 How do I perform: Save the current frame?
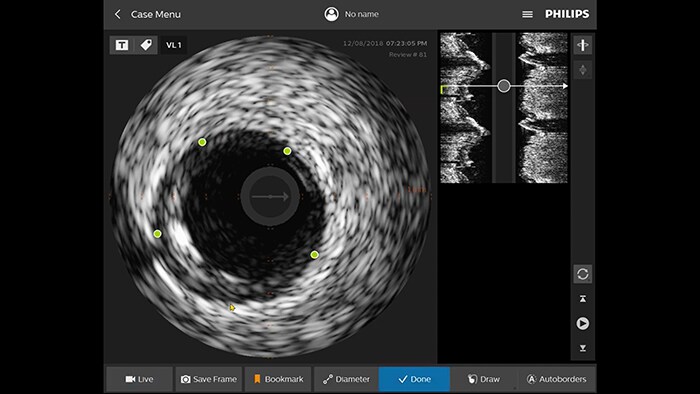tap(208, 379)
